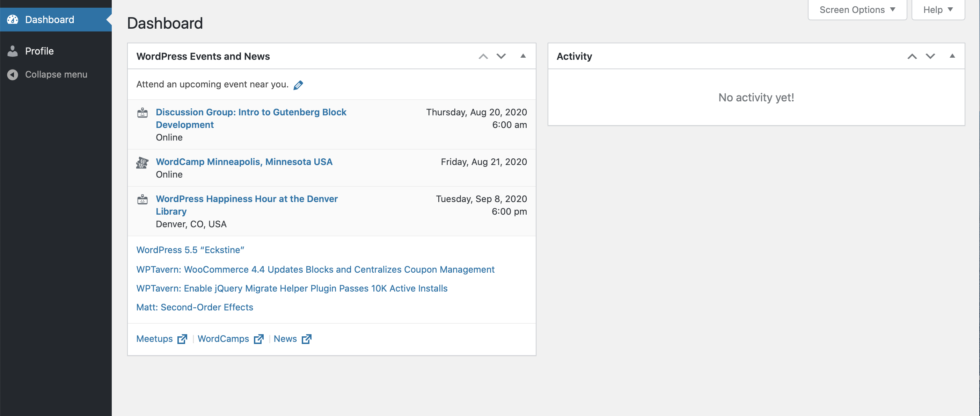Toggle the Activity panel collapse triangle
The image size is (980, 416).
click(952, 56)
